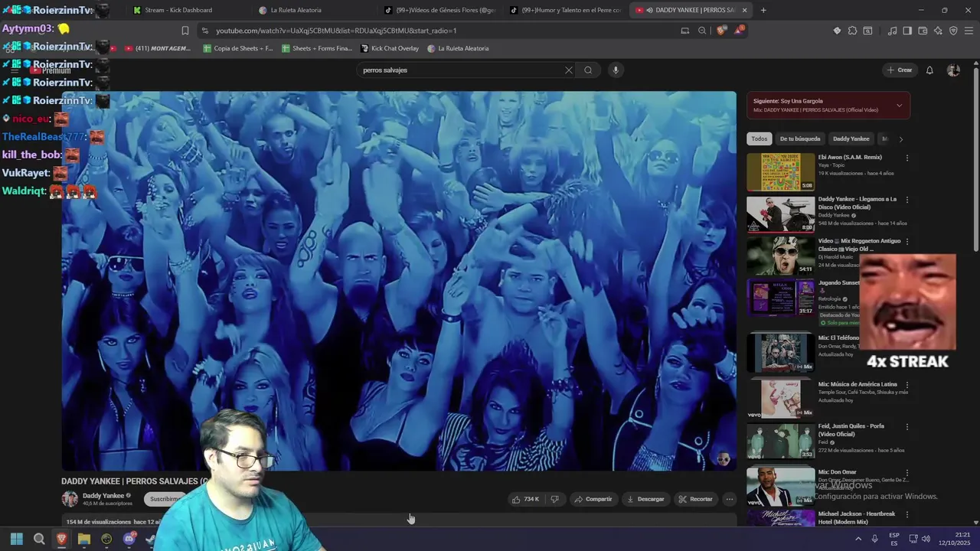Search by voice using microphone icon

[615, 70]
